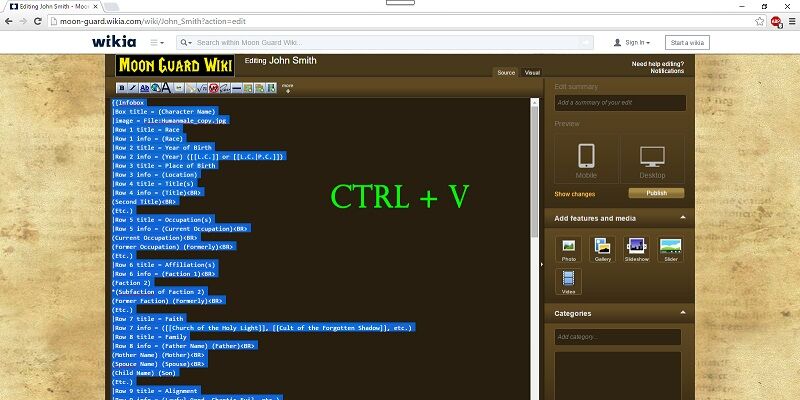Open the Notifications link
The height and width of the screenshot is (400, 800).
[667, 71]
